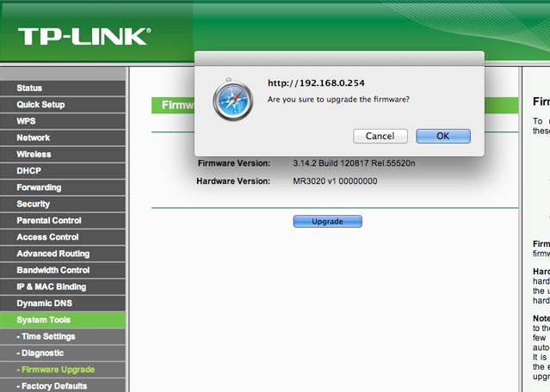Viewport: 550px width, 392px height.
Task: Open Forwarding menu item
Action: (39, 187)
